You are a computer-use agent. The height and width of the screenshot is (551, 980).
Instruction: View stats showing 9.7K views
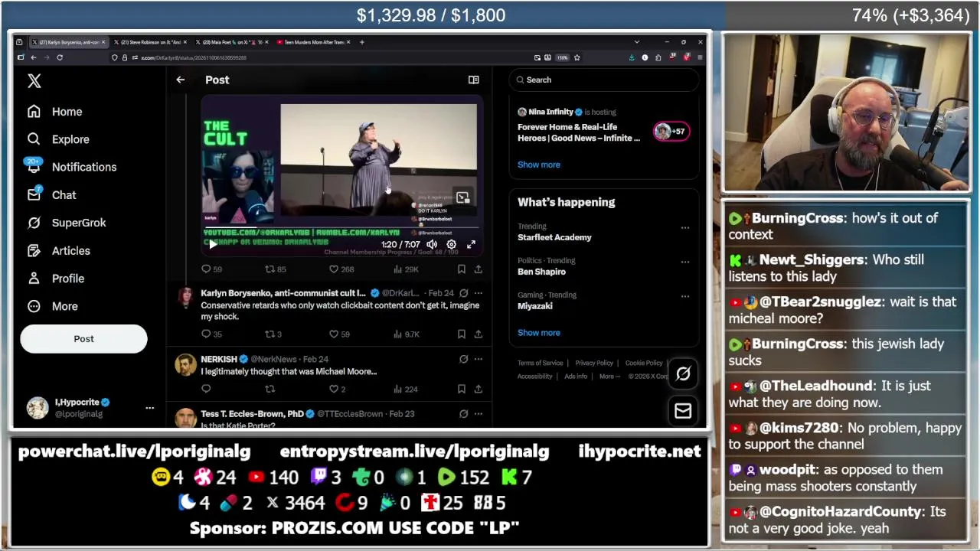pos(407,334)
